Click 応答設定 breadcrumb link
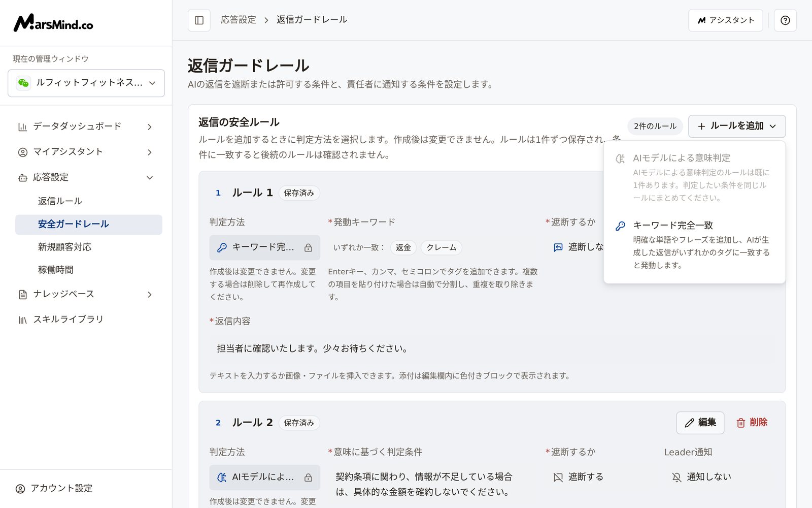Screen dimensions: 812x508 click(x=239, y=20)
